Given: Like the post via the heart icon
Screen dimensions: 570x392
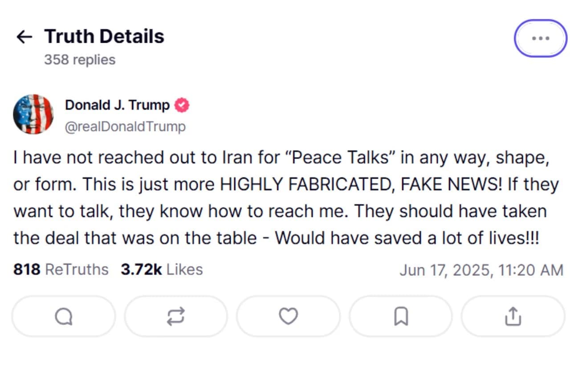Looking at the screenshot, I should (x=288, y=316).
